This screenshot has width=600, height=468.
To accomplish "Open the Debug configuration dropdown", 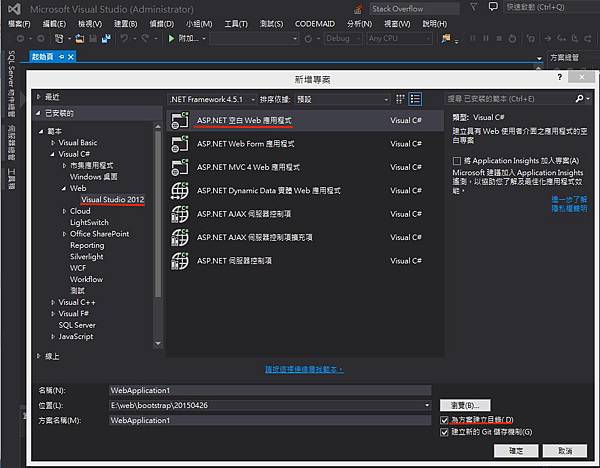I will click(x=343, y=38).
